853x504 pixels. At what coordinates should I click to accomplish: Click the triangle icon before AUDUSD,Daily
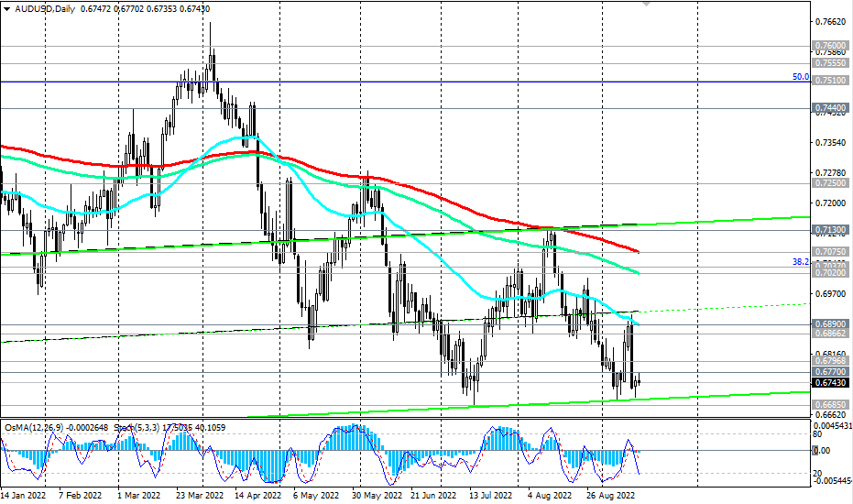click(x=6, y=7)
